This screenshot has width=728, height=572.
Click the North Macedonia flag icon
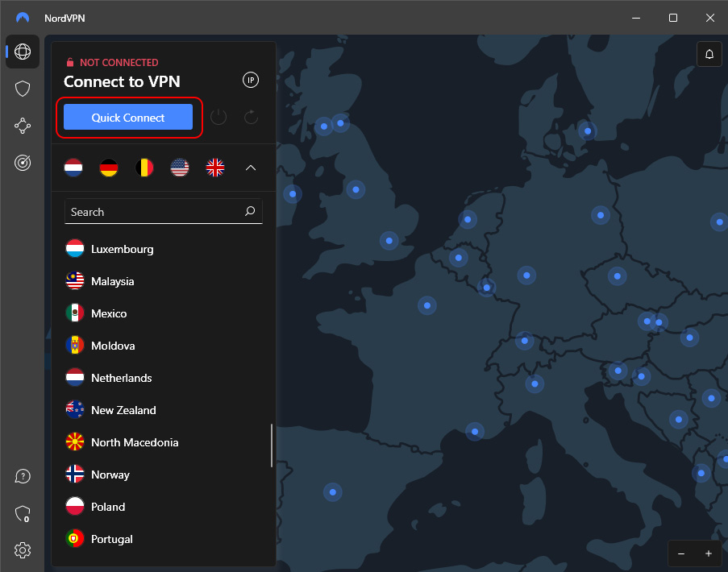click(x=75, y=442)
